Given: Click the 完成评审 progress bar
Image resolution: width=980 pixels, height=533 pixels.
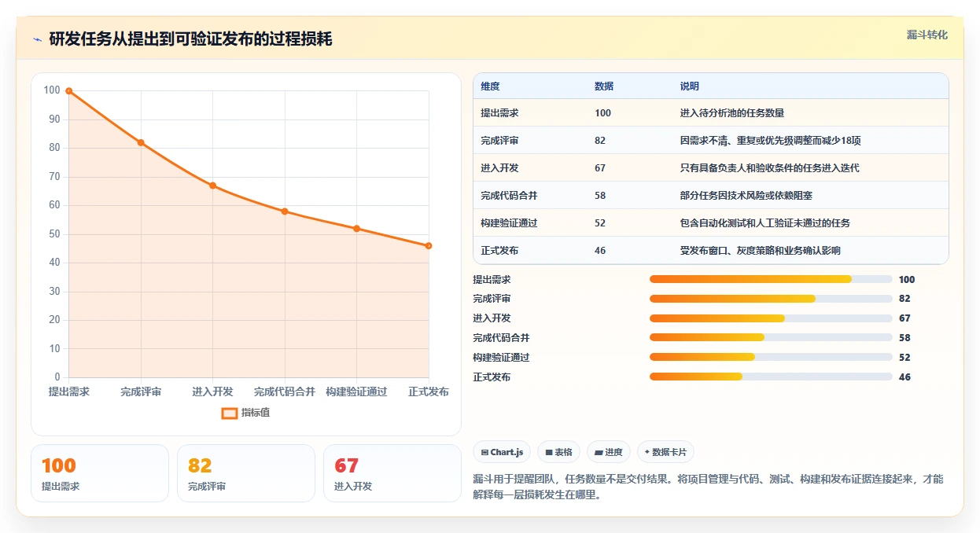Looking at the screenshot, I should click(771, 299).
